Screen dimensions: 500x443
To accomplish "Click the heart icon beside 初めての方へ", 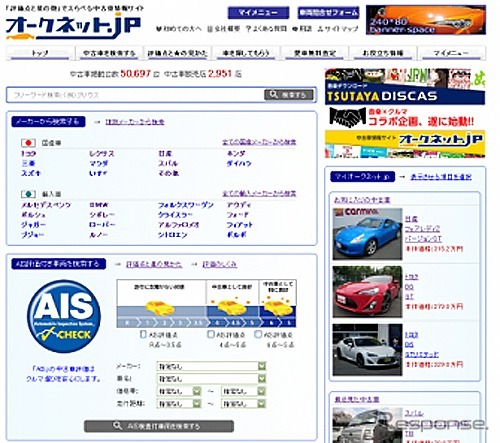I will tap(159, 29).
